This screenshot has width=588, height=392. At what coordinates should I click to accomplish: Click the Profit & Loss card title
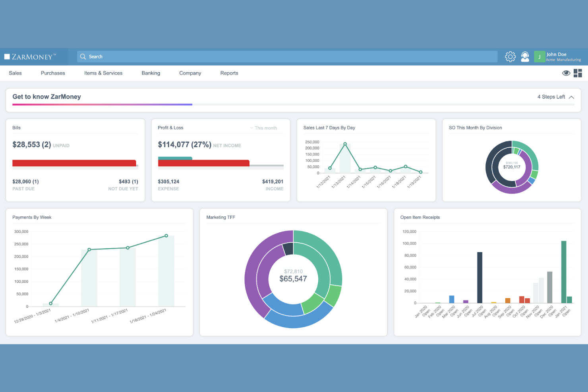click(170, 127)
